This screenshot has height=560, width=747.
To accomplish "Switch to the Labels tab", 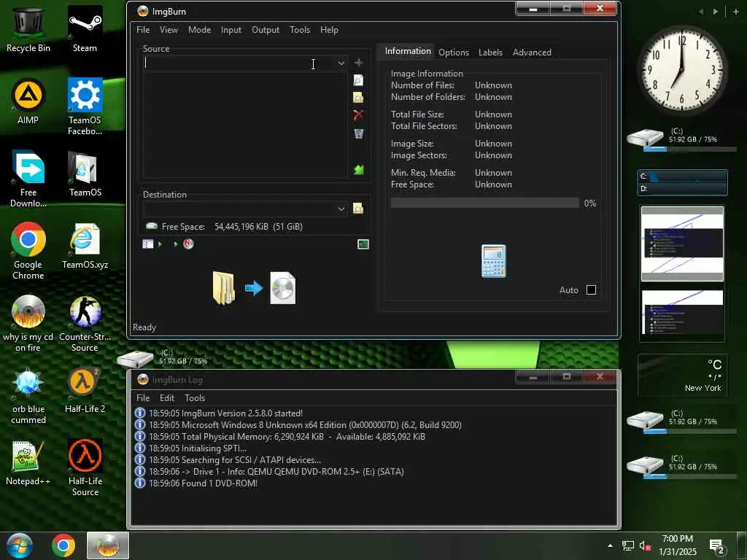I will [490, 52].
